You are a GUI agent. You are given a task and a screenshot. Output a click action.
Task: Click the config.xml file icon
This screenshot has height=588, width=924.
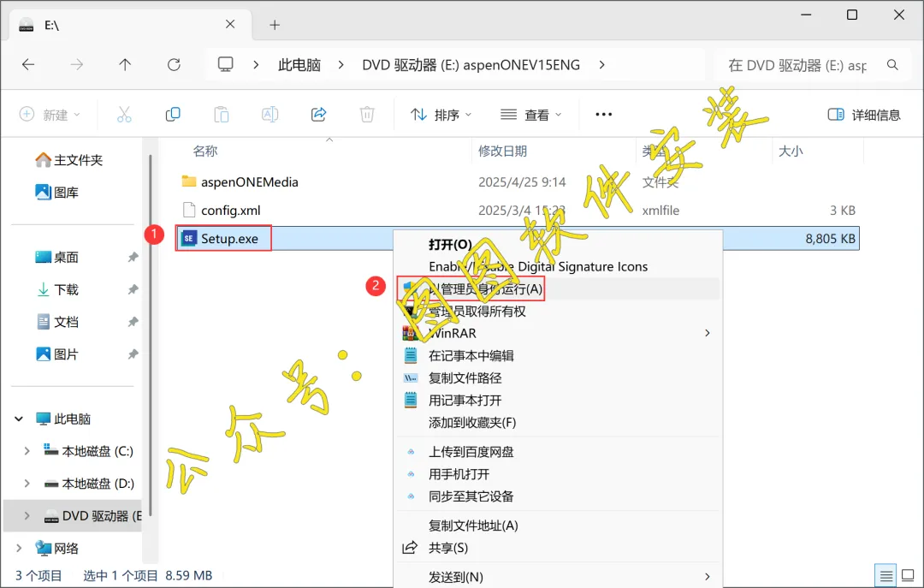188,210
